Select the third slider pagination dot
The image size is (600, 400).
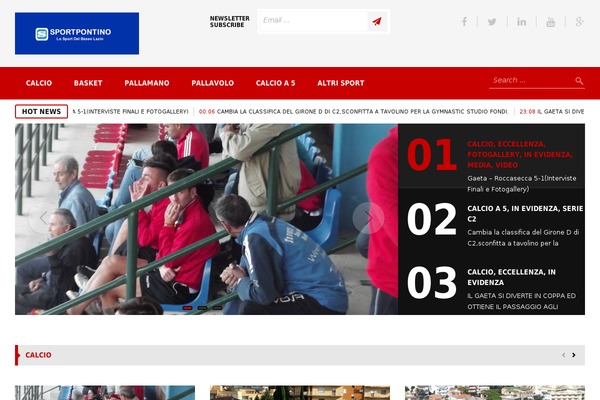click(x=217, y=308)
